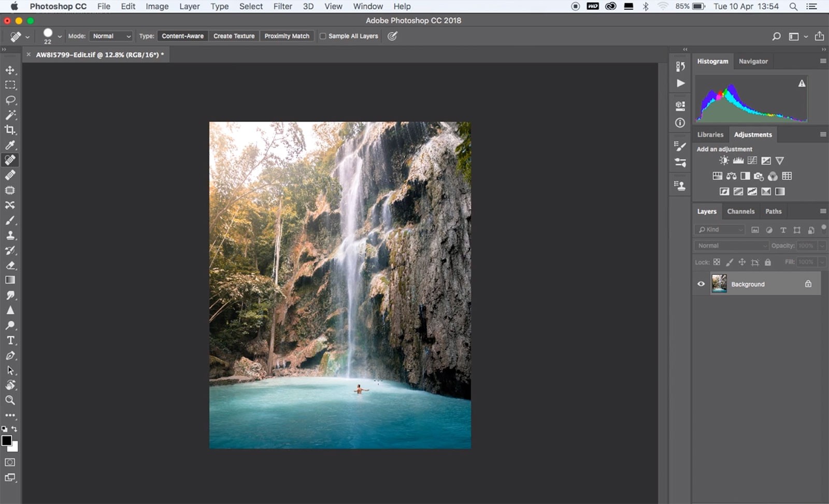The width and height of the screenshot is (829, 504).
Task: Enable Sample All Layers checkbox
Action: coord(323,36)
